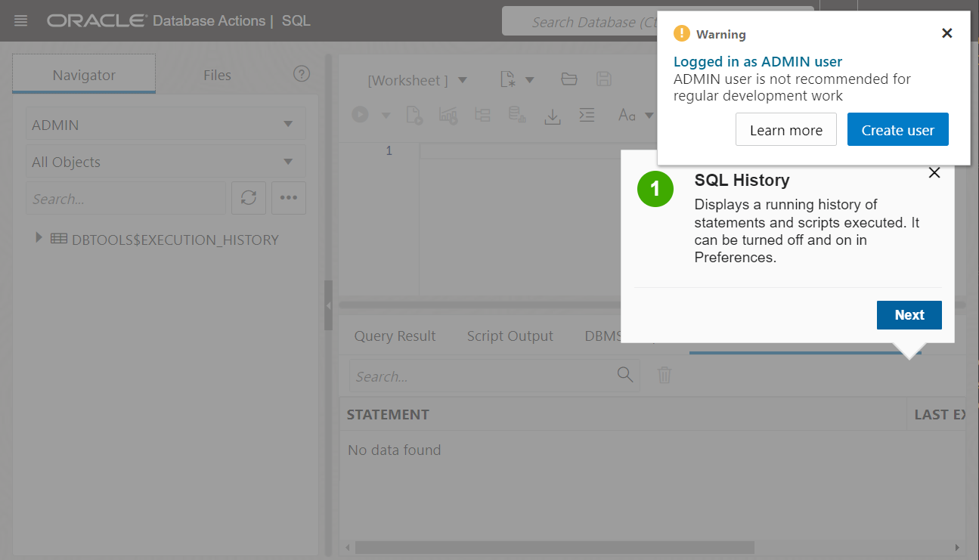Open the run statement dropdown arrow
This screenshot has width=979, height=560.
(x=386, y=116)
